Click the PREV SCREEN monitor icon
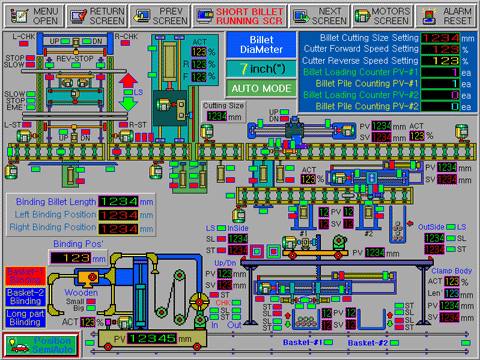Viewport: 480px width, 360px height. click(x=141, y=16)
